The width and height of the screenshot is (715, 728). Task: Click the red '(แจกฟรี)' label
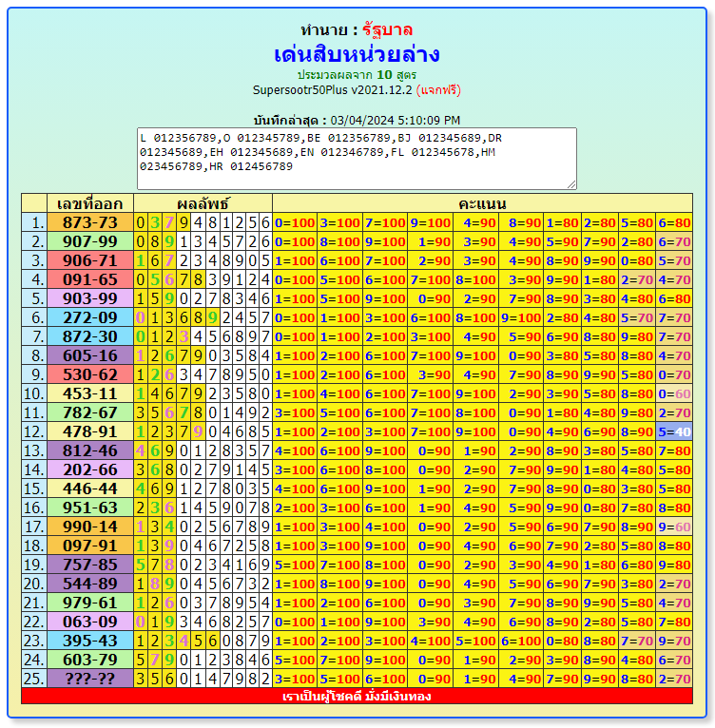click(x=438, y=90)
